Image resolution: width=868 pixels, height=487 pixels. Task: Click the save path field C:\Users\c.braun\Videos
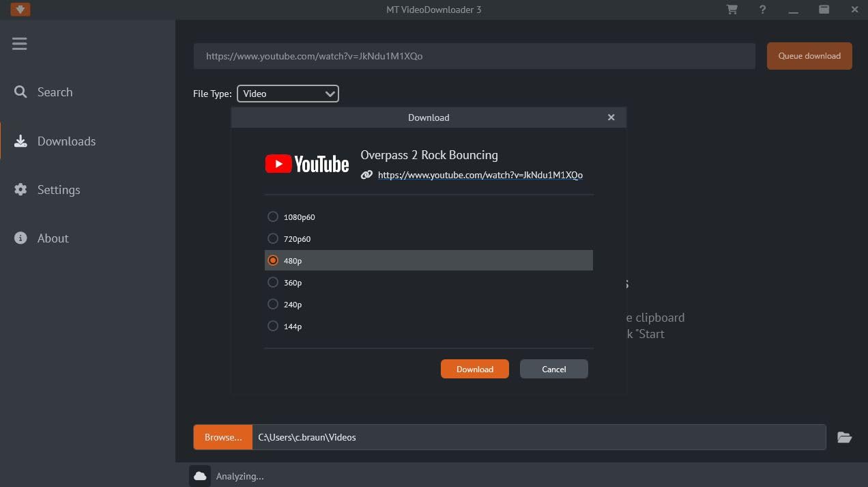539,437
